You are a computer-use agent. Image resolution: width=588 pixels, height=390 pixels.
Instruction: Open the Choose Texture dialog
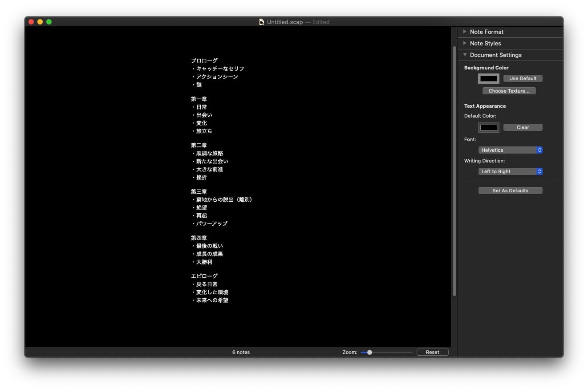509,91
